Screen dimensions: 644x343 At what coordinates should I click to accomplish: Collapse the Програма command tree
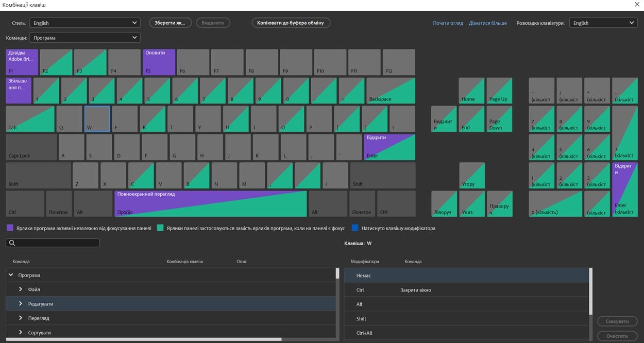pos(9,275)
